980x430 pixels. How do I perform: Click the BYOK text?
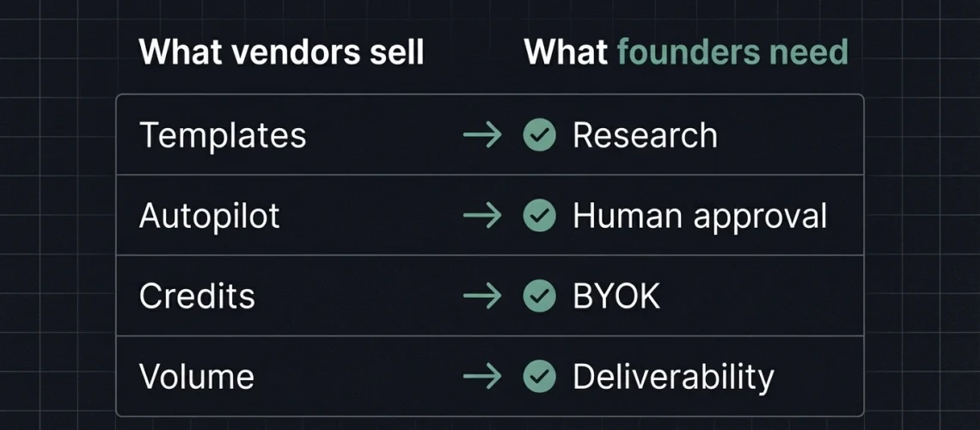[x=616, y=296]
